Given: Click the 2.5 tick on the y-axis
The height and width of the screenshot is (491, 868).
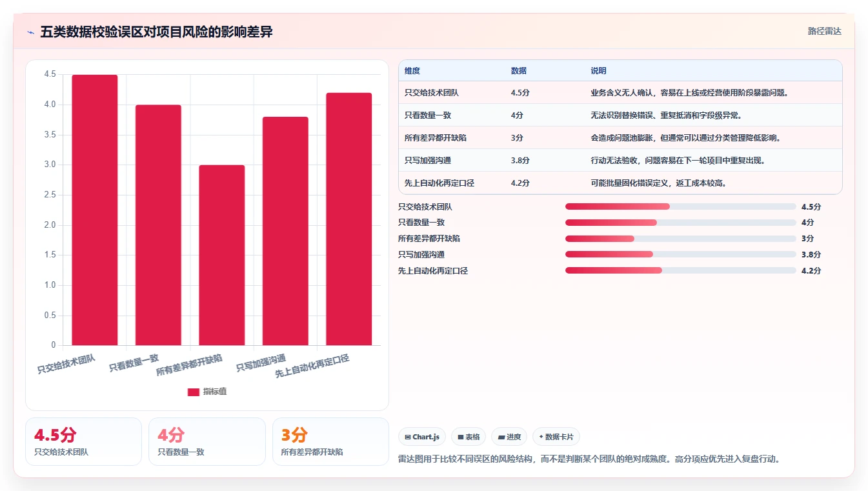Looking at the screenshot, I should 50,195.
